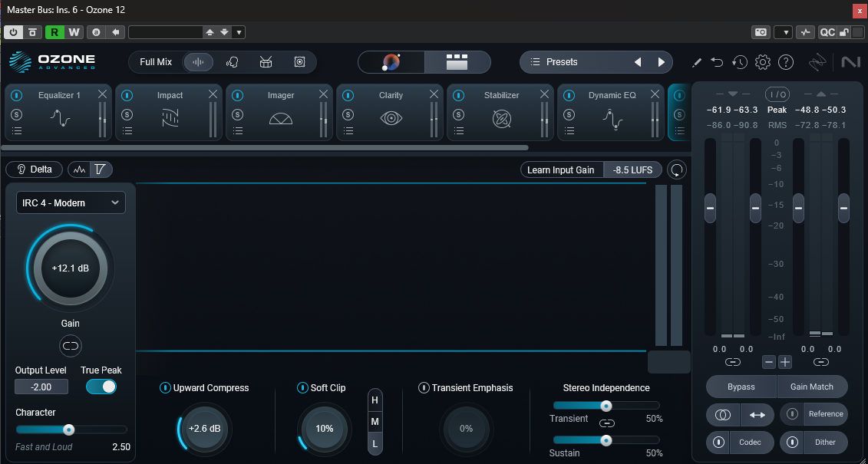The height and width of the screenshot is (464, 868).
Task: Take a plugin snapshot with camera icon
Action: 761,32
